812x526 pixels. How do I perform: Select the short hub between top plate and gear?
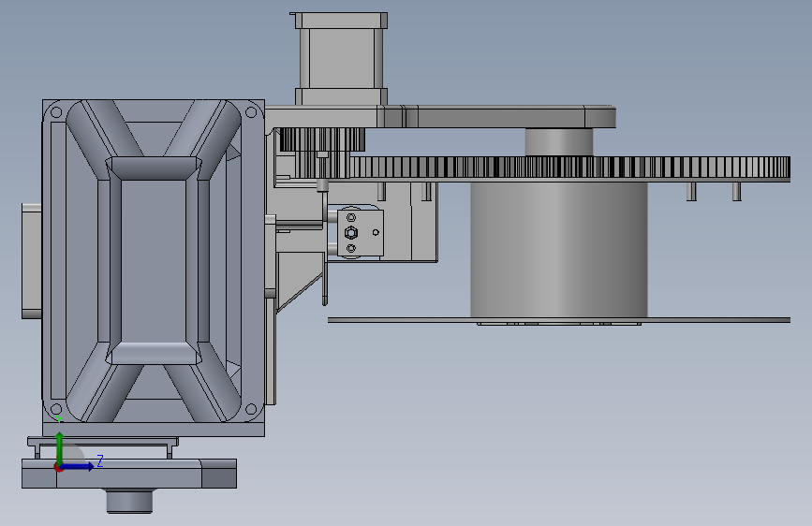559,142
